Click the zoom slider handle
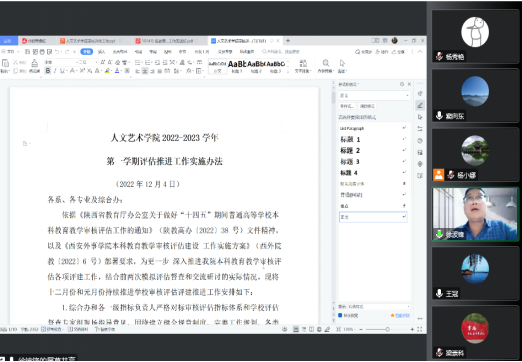 pyautogui.click(x=387, y=329)
